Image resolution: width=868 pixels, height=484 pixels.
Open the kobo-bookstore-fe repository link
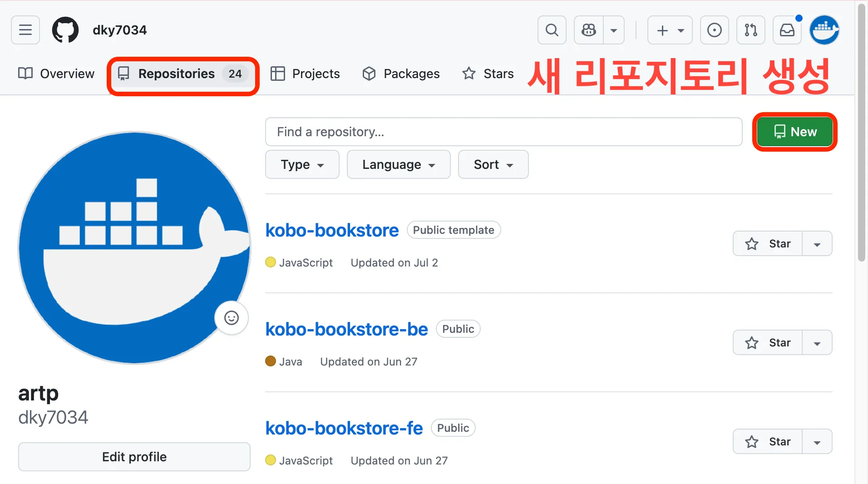point(344,428)
